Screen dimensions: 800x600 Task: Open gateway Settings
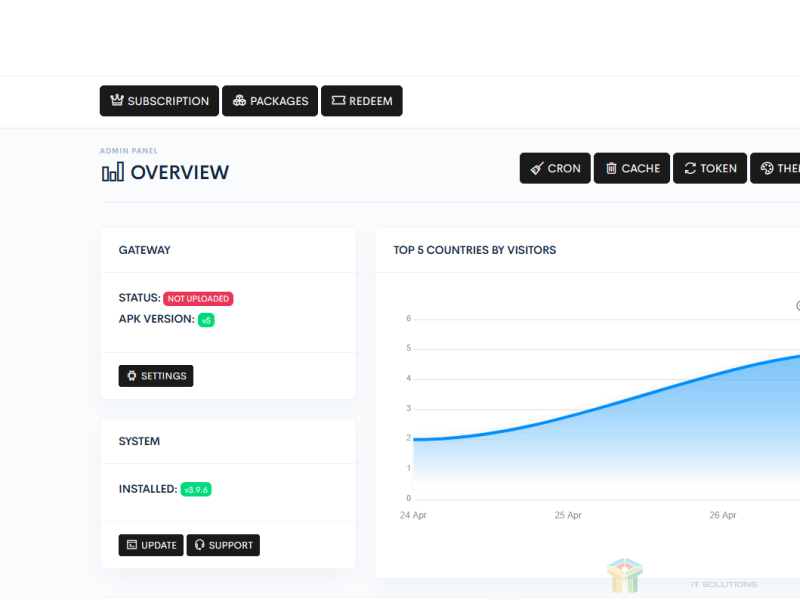pyautogui.click(x=156, y=376)
